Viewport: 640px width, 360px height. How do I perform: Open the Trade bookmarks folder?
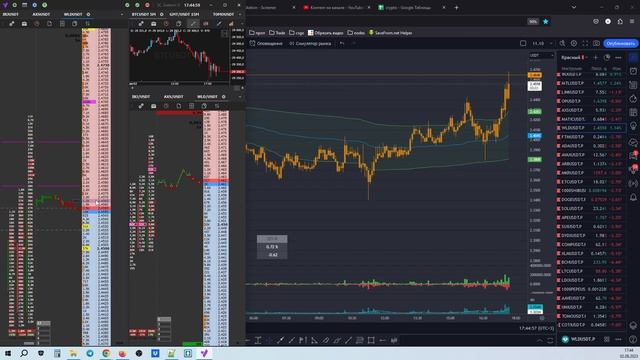277,33
